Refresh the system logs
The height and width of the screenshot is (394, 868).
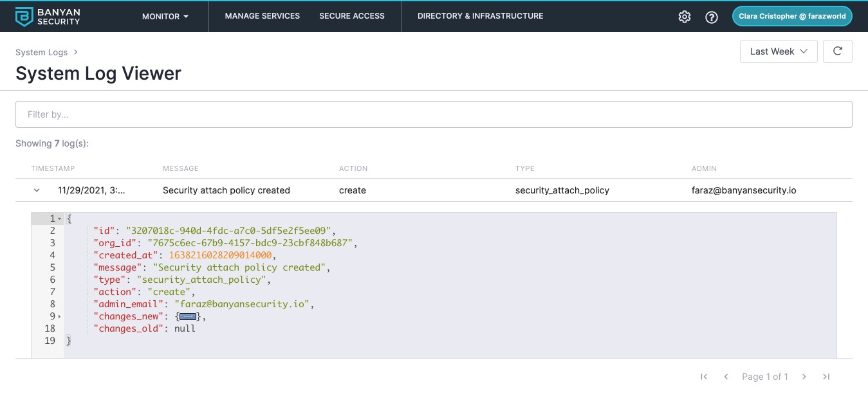coord(838,51)
